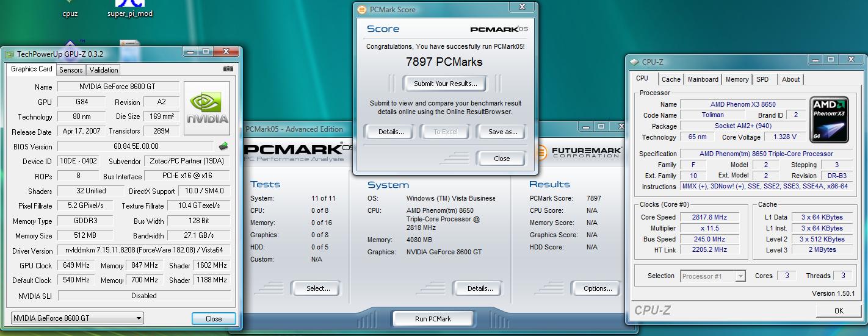Click the GPU-Z title bar icon
Screen dimensions: 868x336
pyautogui.click(x=10, y=54)
